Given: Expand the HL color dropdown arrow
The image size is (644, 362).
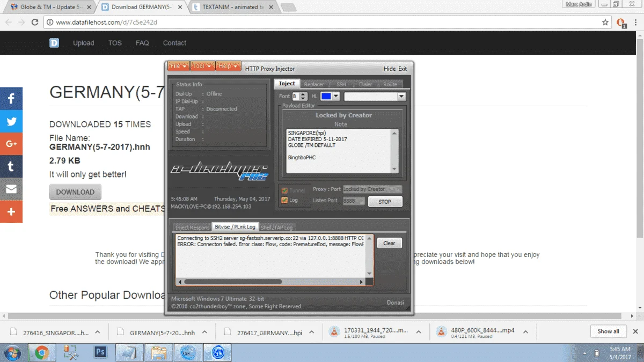Looking at the screenshot, I should click(x=336, y=97).
